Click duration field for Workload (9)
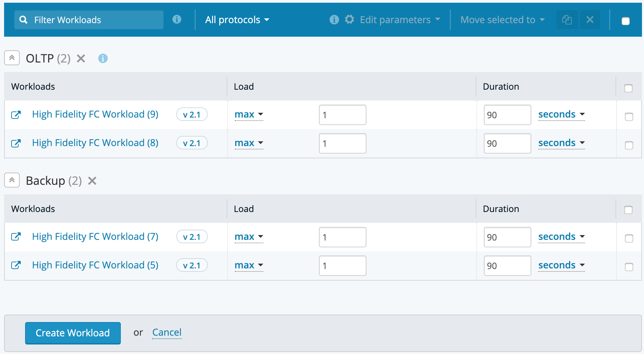644x354 pixels. pos(508,115)
